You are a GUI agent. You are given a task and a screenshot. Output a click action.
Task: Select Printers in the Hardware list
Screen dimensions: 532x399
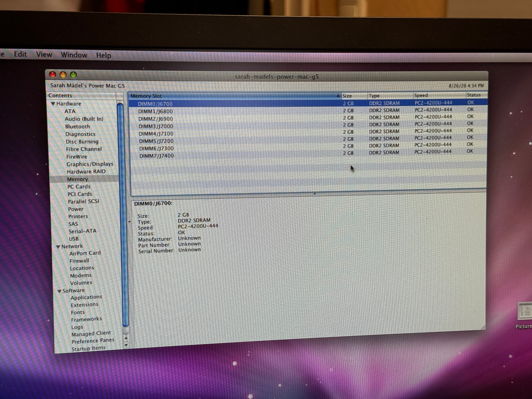coord(78,216)
